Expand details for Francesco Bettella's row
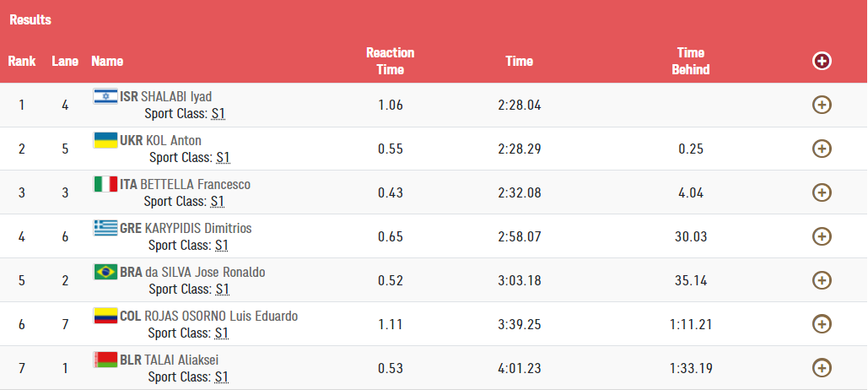 click(x=822, y=192)
